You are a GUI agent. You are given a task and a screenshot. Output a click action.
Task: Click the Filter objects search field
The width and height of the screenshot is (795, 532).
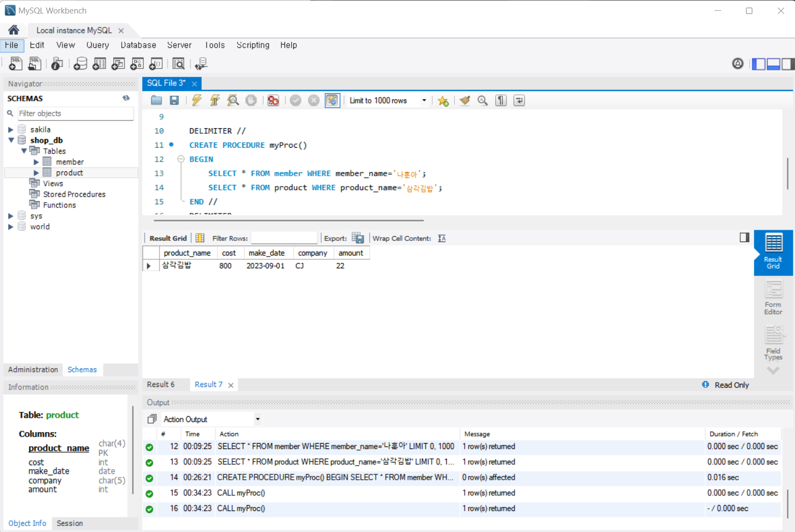click(75, 113)
